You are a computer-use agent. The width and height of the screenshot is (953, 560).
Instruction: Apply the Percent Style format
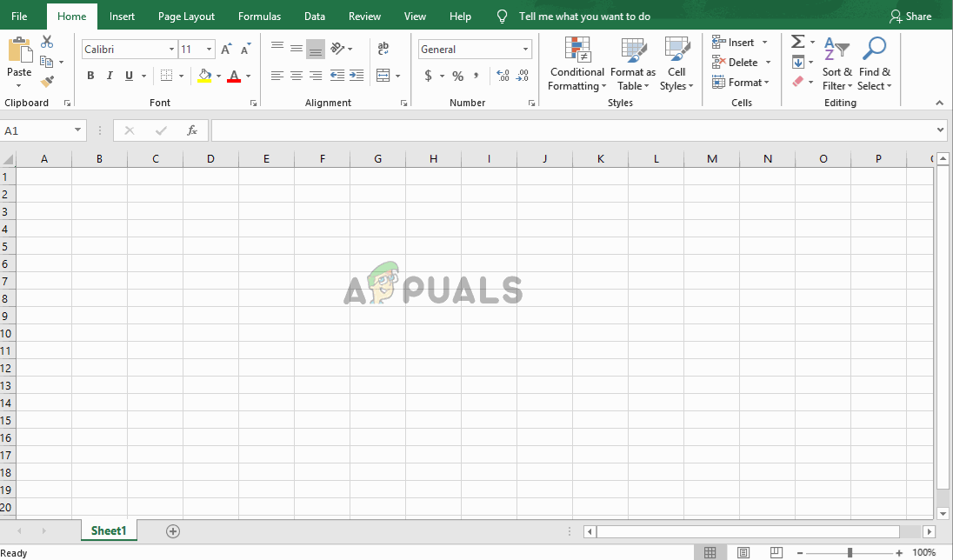[x=457, y=77]
